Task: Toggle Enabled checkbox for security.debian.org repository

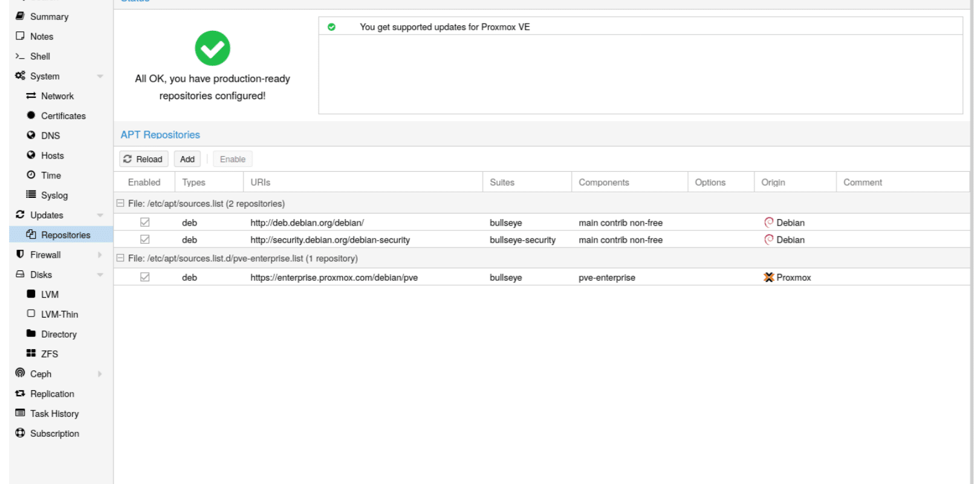Action: click(x=144, y=240)
